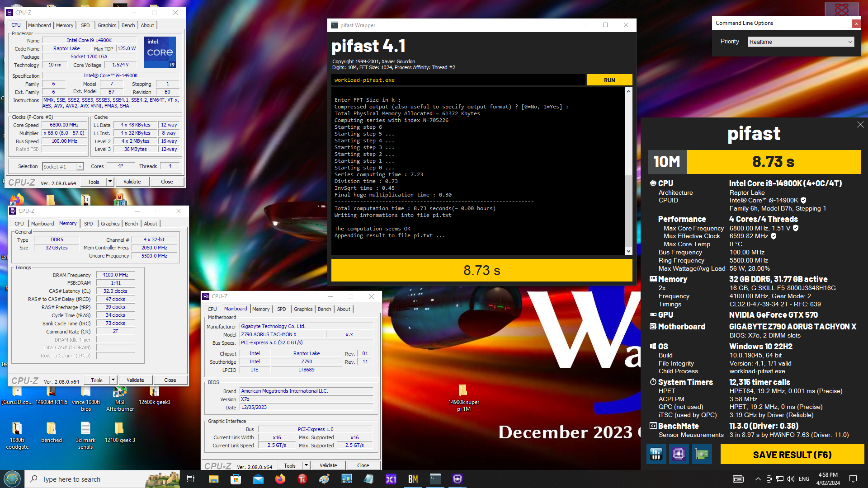
Task: Click the '4100.0 MHz' DRAM Frequency value
Action: (x=115, y=275)
